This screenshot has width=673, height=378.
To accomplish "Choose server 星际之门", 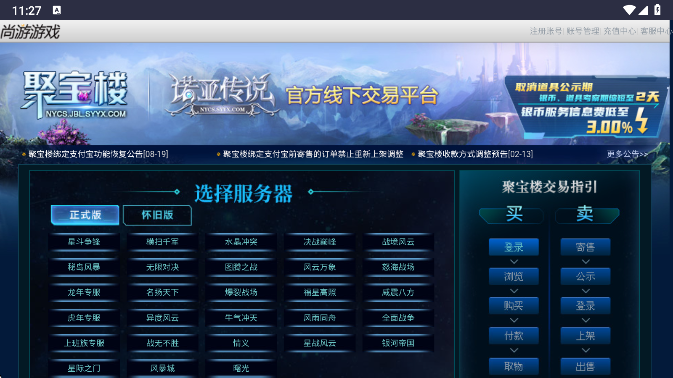I will coord(84,369).
